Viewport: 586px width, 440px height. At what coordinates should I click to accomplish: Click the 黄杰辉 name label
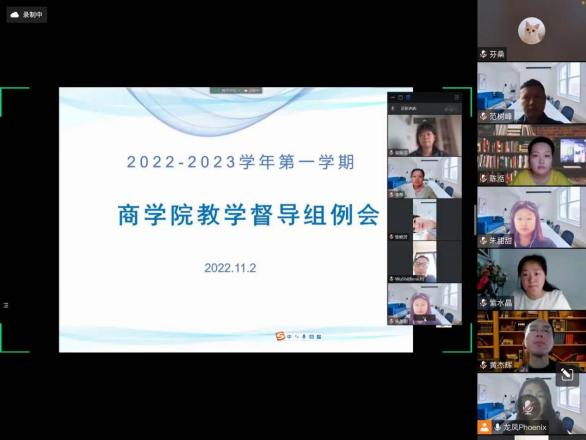click(501, 365)
